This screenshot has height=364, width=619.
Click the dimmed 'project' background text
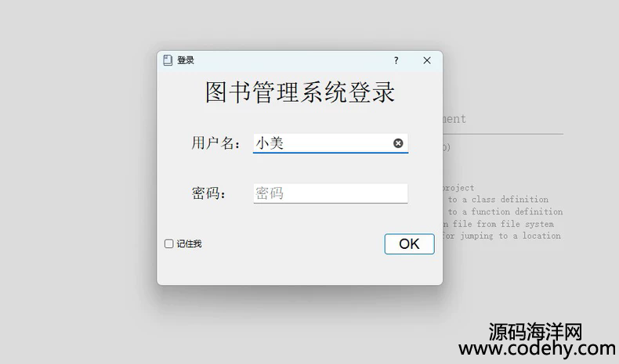point(458,188)
